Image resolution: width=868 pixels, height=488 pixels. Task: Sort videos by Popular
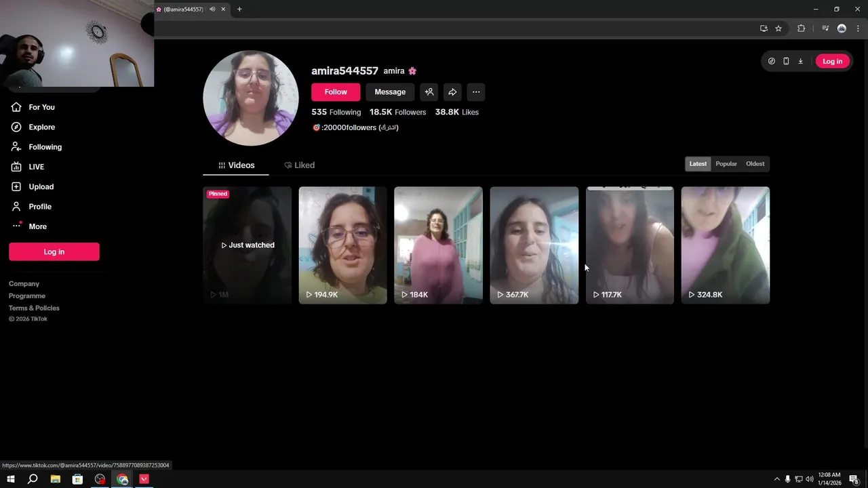(726, 164)
